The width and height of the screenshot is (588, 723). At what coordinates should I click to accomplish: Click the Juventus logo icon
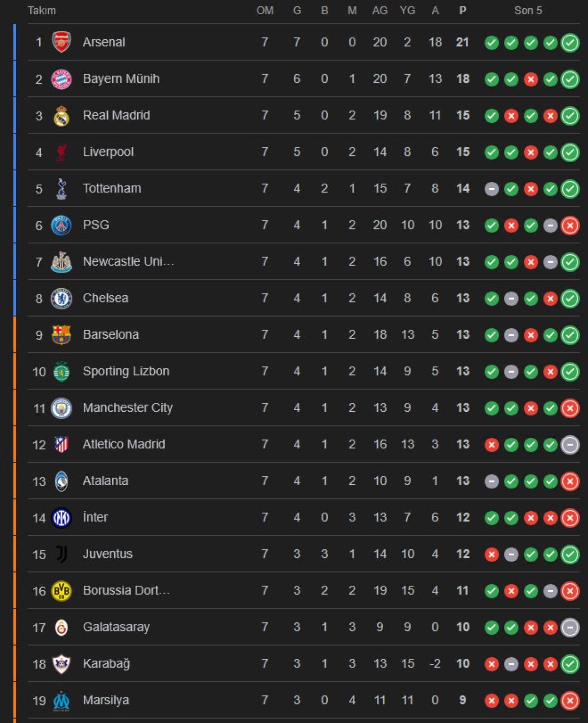61,554
